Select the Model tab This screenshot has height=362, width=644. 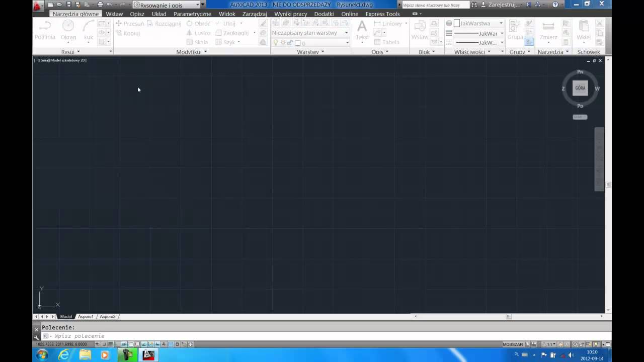pyautogui.click(x=66, y=317)
